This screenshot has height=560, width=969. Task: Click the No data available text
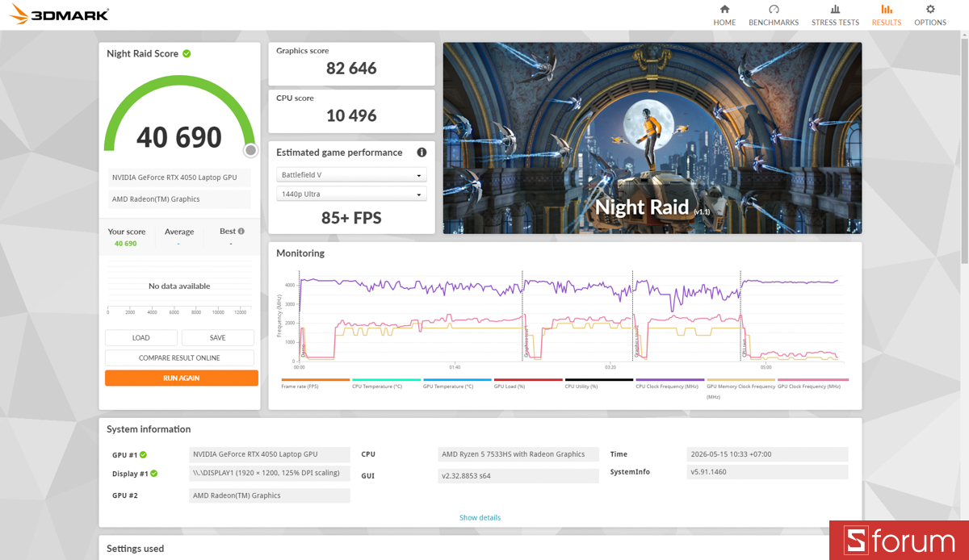pyautogui.click(x=179, y=286)
